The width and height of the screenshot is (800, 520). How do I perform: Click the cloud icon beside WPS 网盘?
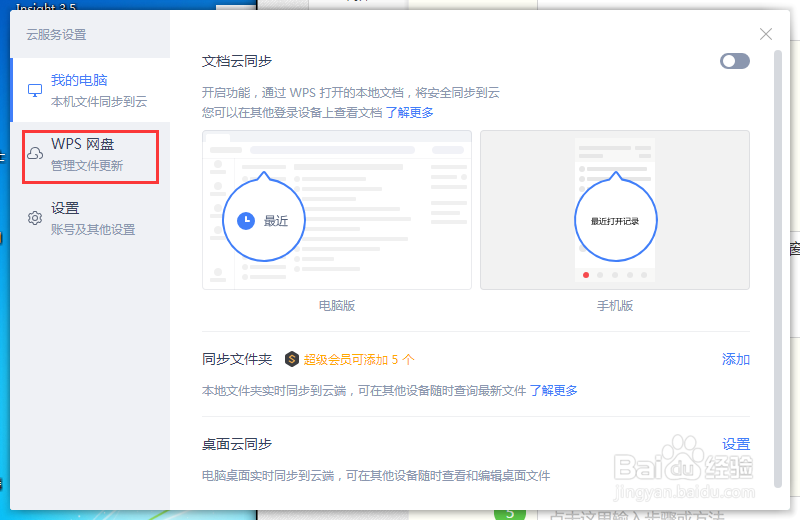click(x=35, y=154)
